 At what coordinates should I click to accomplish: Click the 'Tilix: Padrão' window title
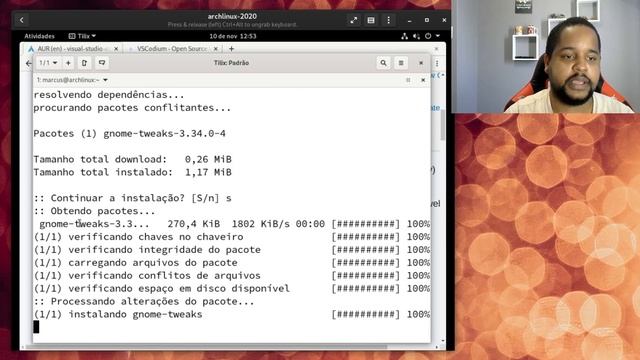[231, 63]
